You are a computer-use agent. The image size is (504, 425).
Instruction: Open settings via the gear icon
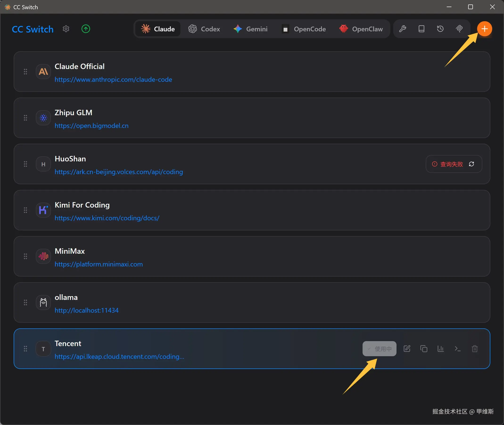pos(66,29)
